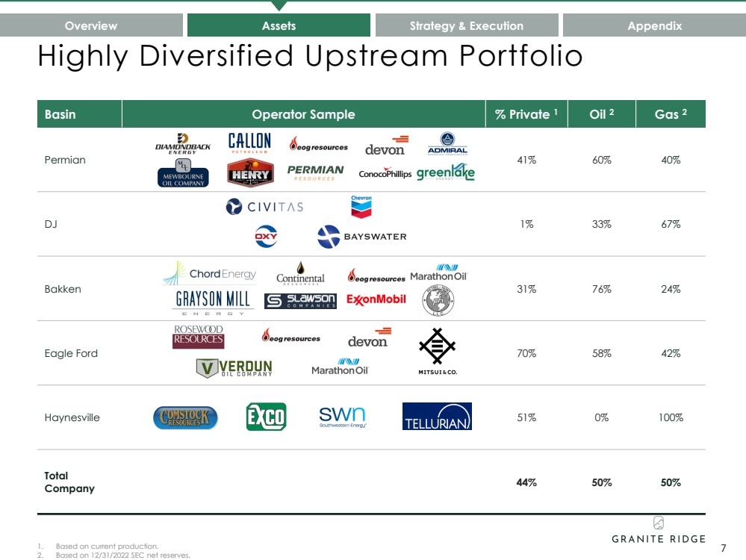The height and width of the screenshot is (560, 746).
Task: Select the Eagle Ford basin label
Action: click(x=71, y=353)
